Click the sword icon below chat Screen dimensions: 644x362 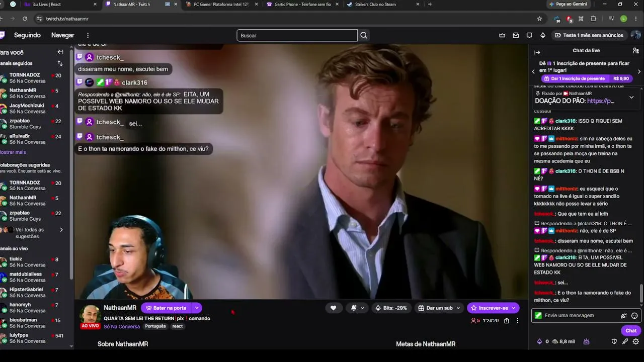coord(625,341)
